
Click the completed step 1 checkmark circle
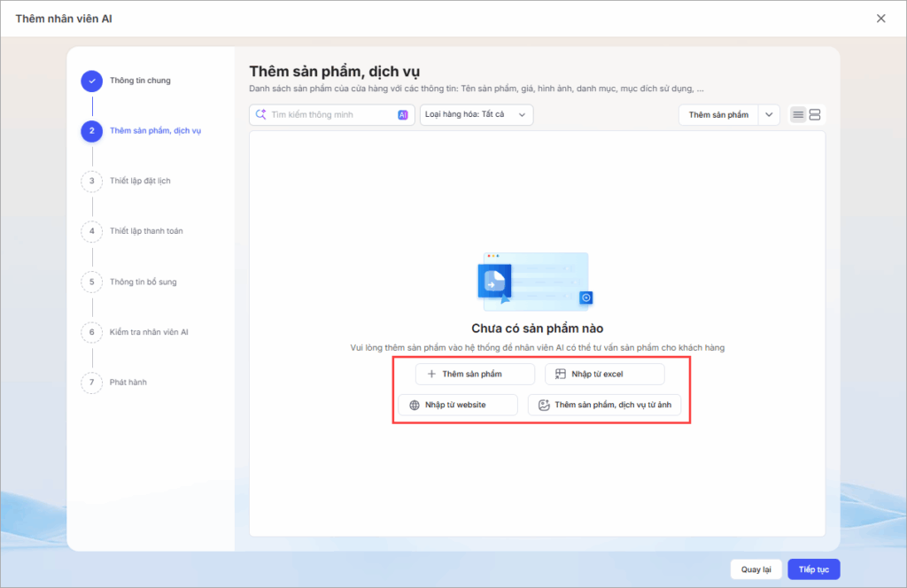coord(91,81)
